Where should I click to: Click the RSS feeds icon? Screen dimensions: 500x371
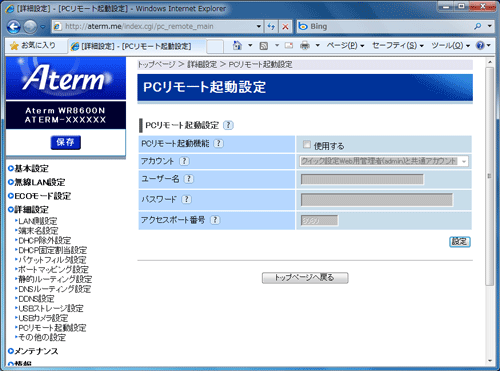pos(264,46)
